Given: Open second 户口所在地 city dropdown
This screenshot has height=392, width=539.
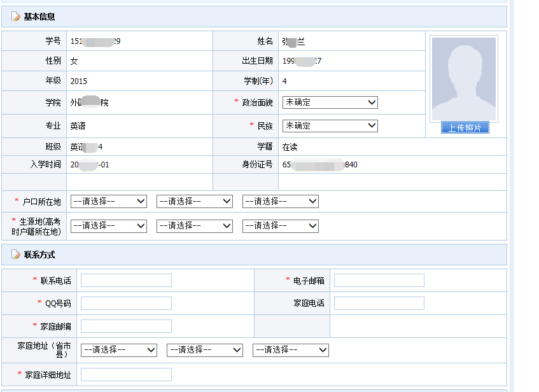Looking at the screenshot, I should click(x=194, y=202).
